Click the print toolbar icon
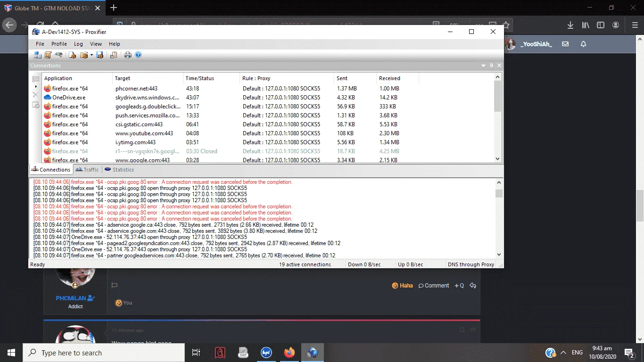The height and width of the screenshot is (362, 644). pyautogui.click(x=128, y=55)
